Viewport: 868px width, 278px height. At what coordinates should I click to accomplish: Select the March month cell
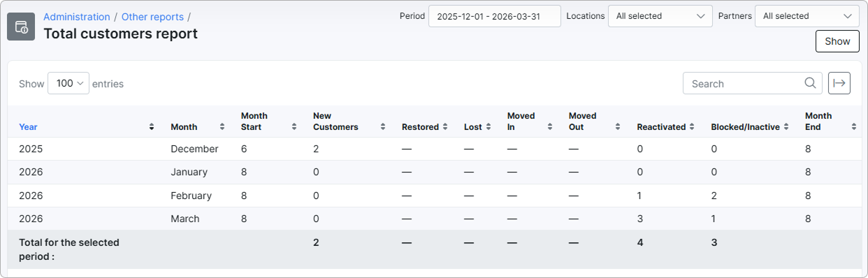[x=185, y=219]
